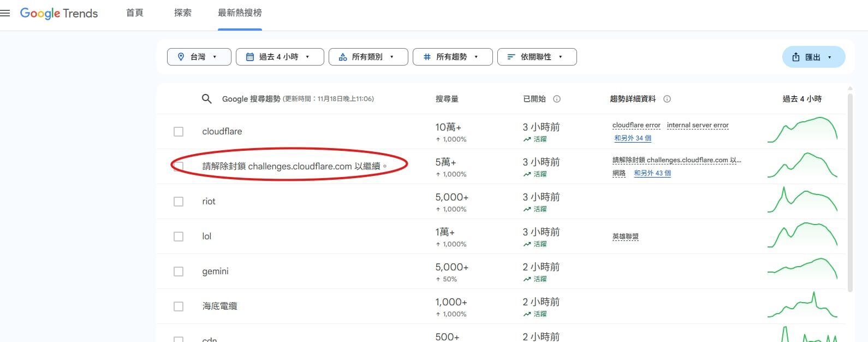Click the 請解除封鎖 challenges.cloudflare.com trend title

point(295,166)
